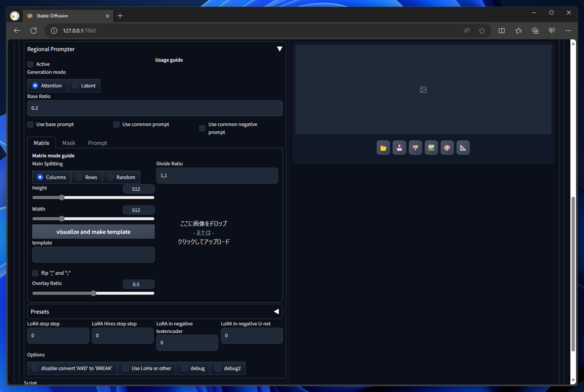This screenshot has height=392, width=584.
Task: Click the page vertical scrollbar thumb
Action: click(573, 274)
